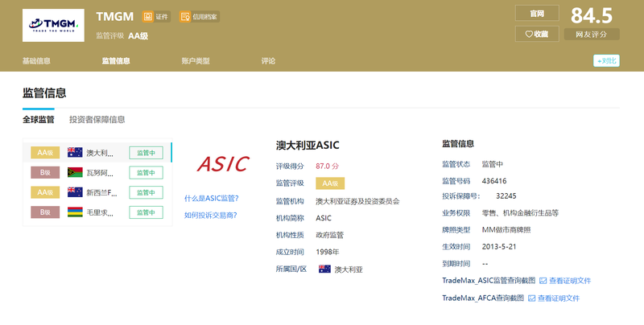Viewport: 644px width, 325px height.
Task: Click the red ASIC logo
Action: coord(223,164)
